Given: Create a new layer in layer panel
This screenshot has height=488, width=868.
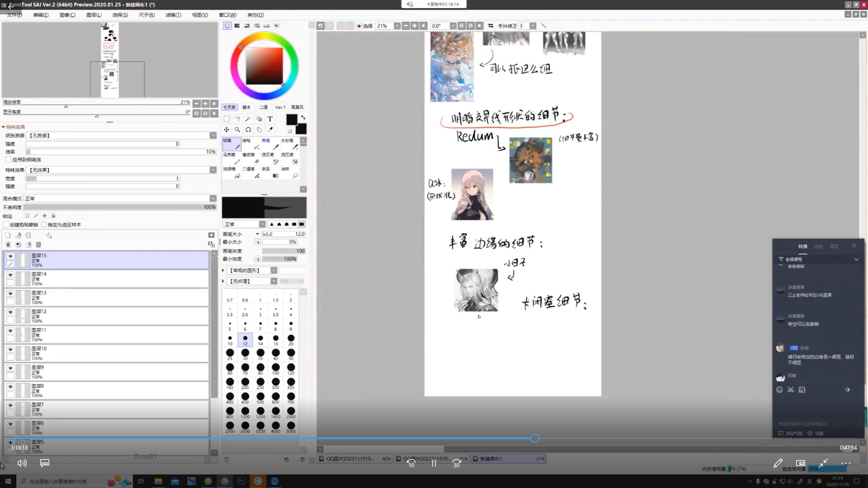Looking at the screenshot, I should tap(8, 235).
